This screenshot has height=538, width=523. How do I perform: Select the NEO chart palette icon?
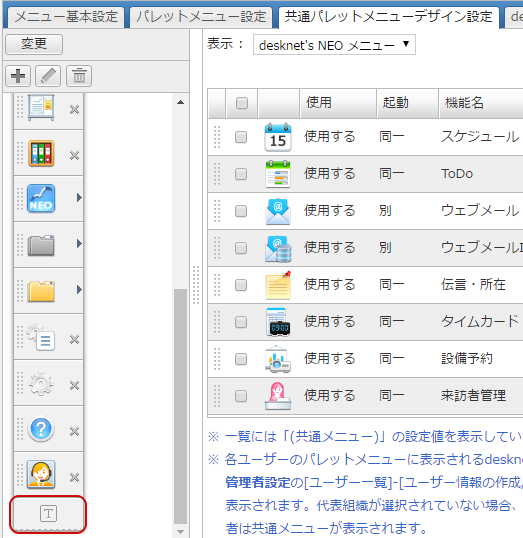point(41,198)
